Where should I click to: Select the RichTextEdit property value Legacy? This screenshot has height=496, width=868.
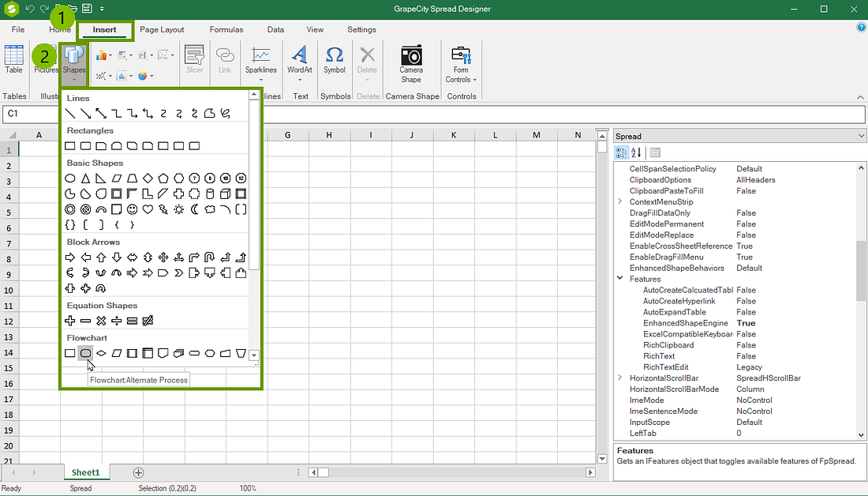tap(749, 367)
